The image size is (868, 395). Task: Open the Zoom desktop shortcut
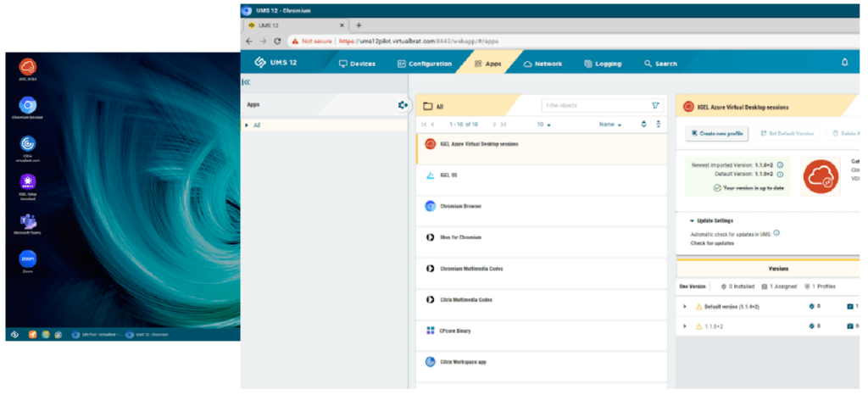(x=27, y=259)
